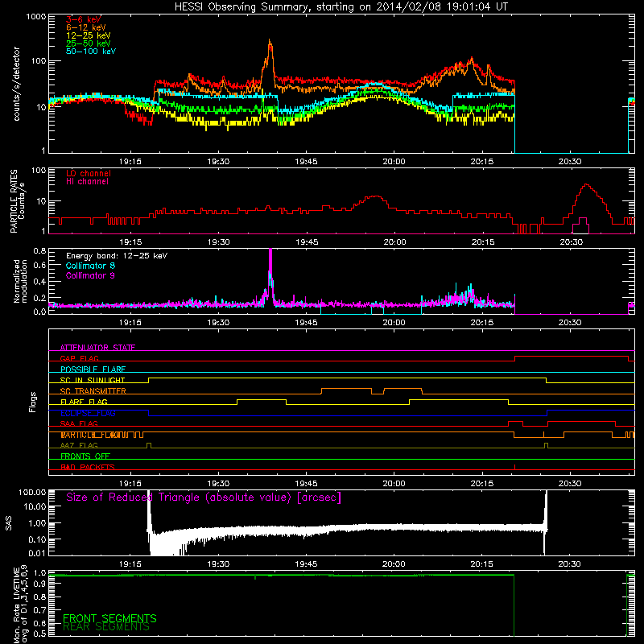Select the SAA FLAG label

tap(79, 423)
